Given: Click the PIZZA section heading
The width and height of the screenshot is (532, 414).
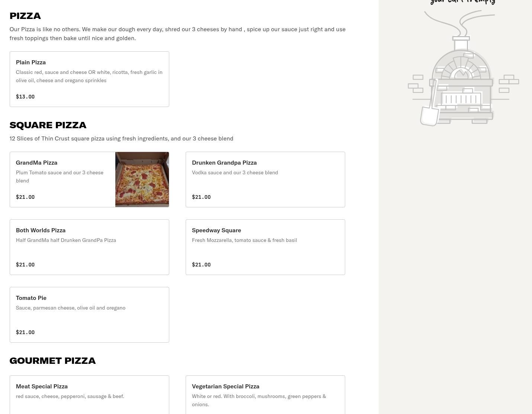Looking at the screenshot, I should (25, 16).
